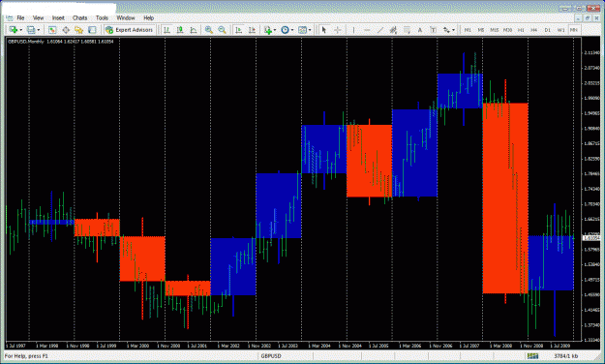Image resolution: width=605 pixels, height=364 pixels.
Task: Switch to the M1 timeframe
Action: click(468, 30)
